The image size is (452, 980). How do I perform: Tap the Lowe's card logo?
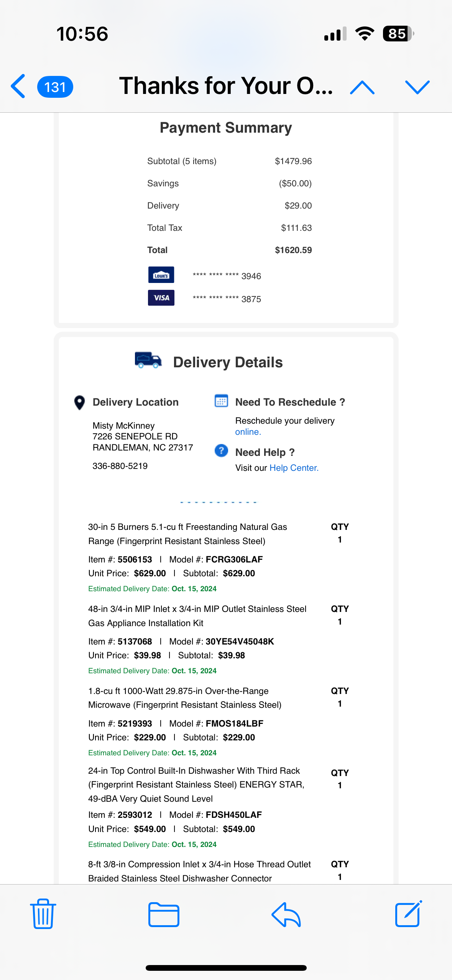(161, 275)
